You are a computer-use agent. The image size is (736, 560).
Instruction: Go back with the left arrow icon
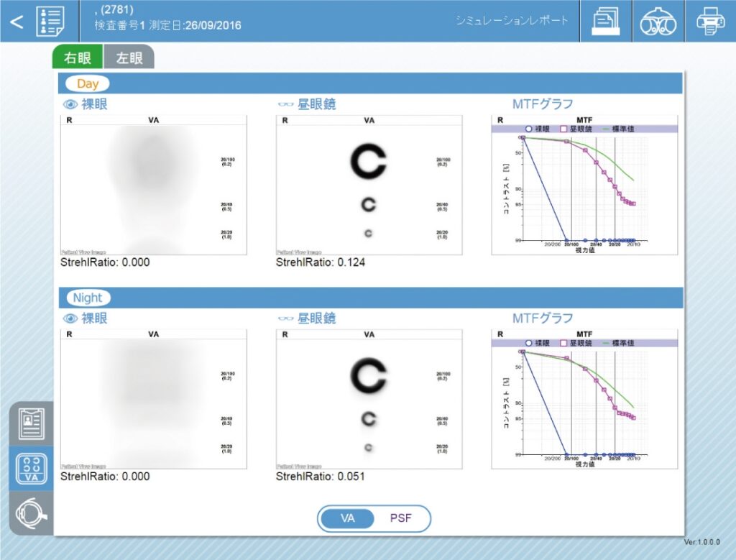pos(17,22)
